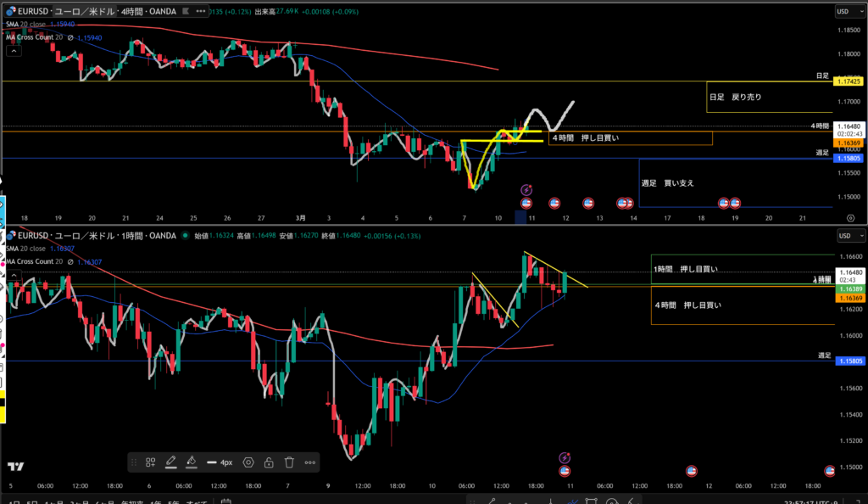This screenshot has width=868, height=504.
Task: Select SMA 20 close indicator on lower chart
Action: [30, 249]
